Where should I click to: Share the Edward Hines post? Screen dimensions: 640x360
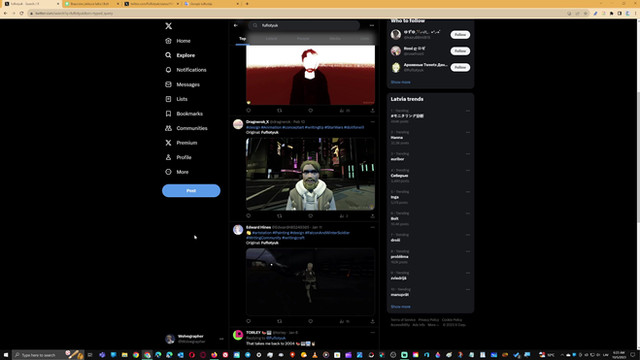coord(372,321)
